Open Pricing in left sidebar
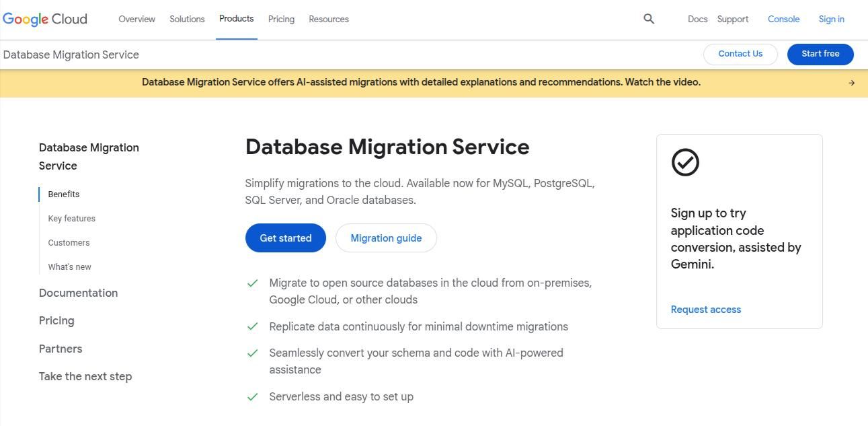The height and width of the screenshot is (426, 868). (56, 321)
